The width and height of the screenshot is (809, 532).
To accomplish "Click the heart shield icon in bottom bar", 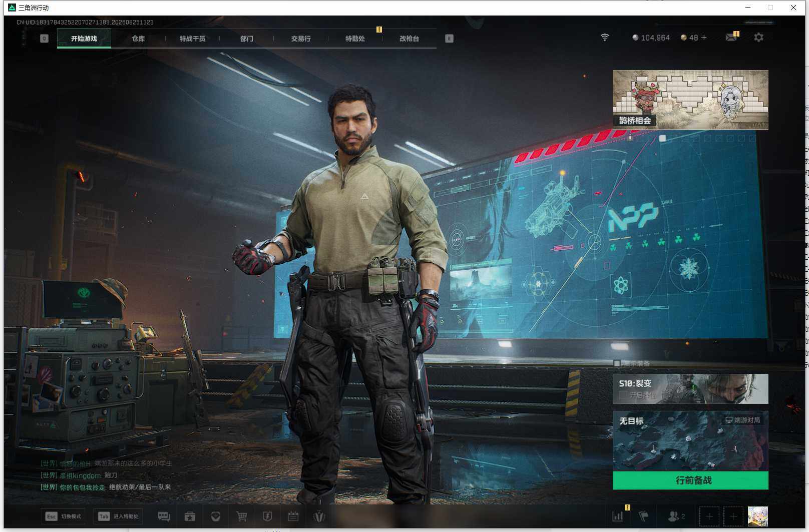I will [x=216, y=516].
